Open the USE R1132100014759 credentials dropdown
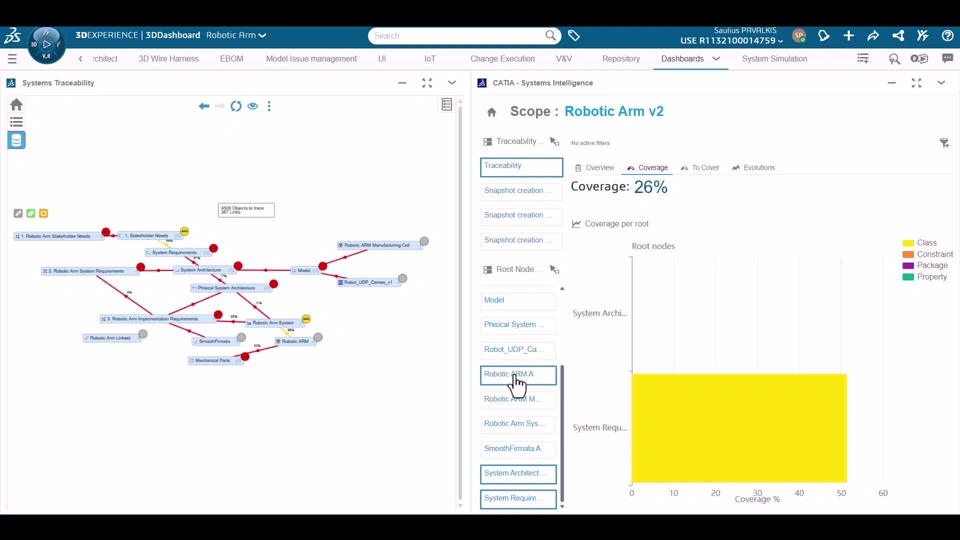 point(732,41)
